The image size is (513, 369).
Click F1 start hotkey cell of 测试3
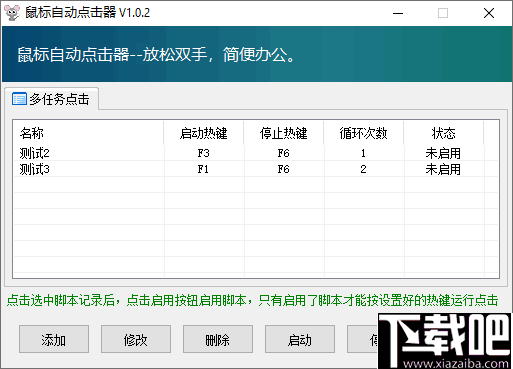pyautogui.click(x=203, y=169)
